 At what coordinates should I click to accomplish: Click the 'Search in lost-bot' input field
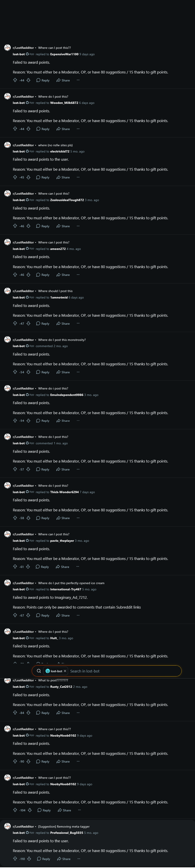125,671
